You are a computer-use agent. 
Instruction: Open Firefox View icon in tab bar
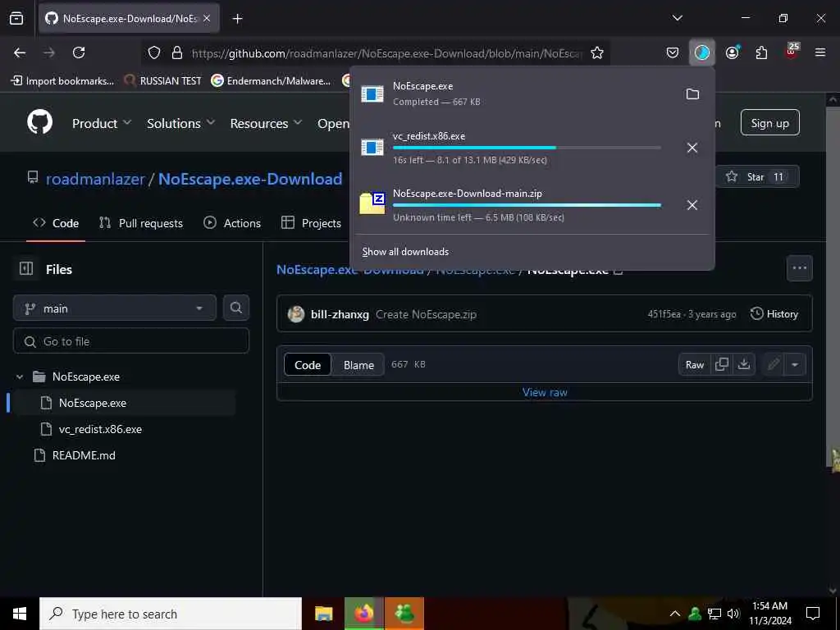coord(16,19)
